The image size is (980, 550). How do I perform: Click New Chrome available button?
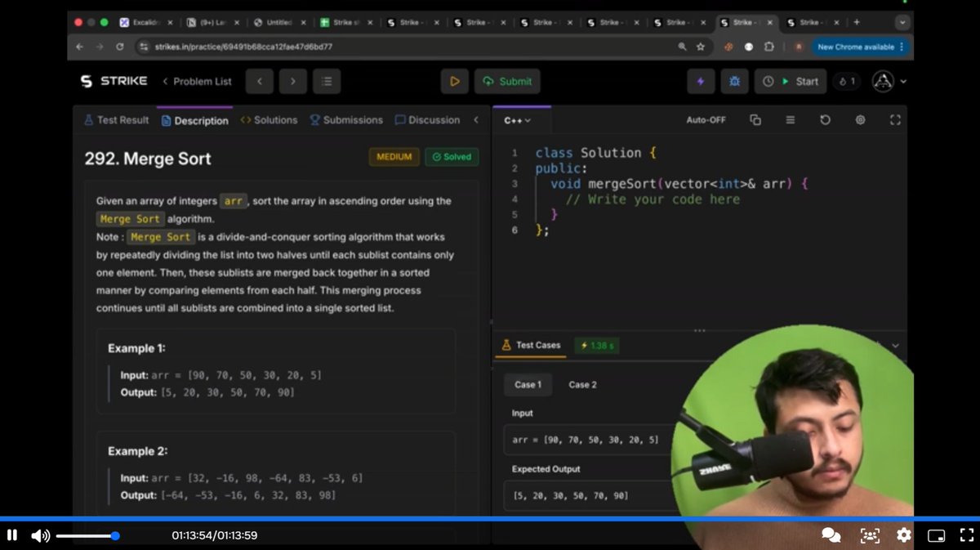click(x=861, y=47)
